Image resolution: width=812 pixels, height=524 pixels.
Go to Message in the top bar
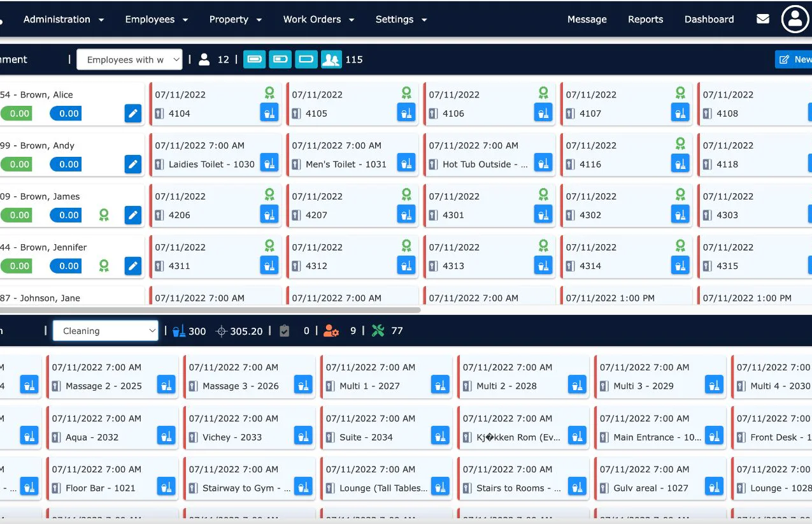point(587,19)
